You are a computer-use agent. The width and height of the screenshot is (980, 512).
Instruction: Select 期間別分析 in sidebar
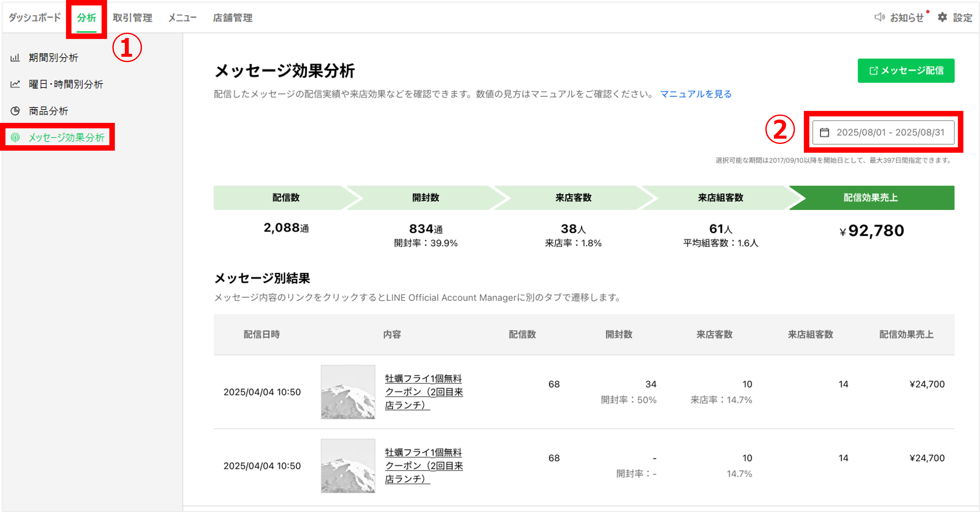click(x=53, y=57)
